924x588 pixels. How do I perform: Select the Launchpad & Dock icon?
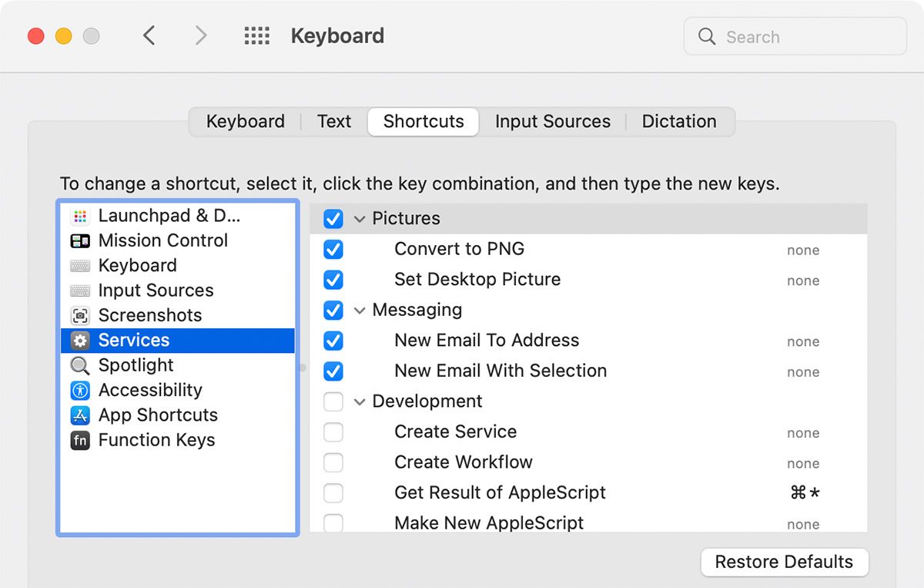click(x=80, y=216)
